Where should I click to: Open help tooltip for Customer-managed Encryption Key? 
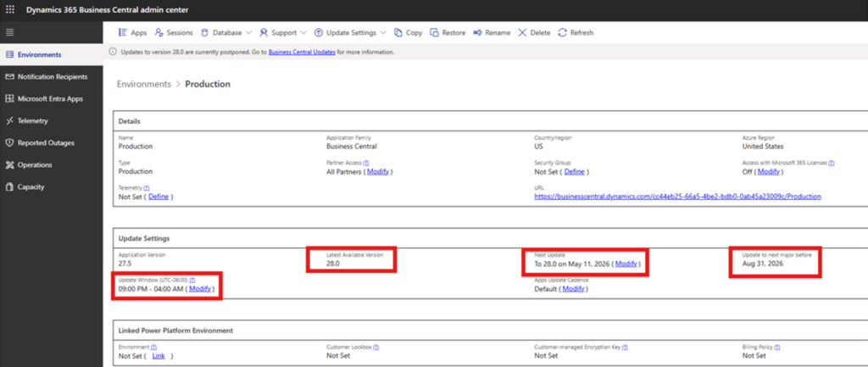625,347
